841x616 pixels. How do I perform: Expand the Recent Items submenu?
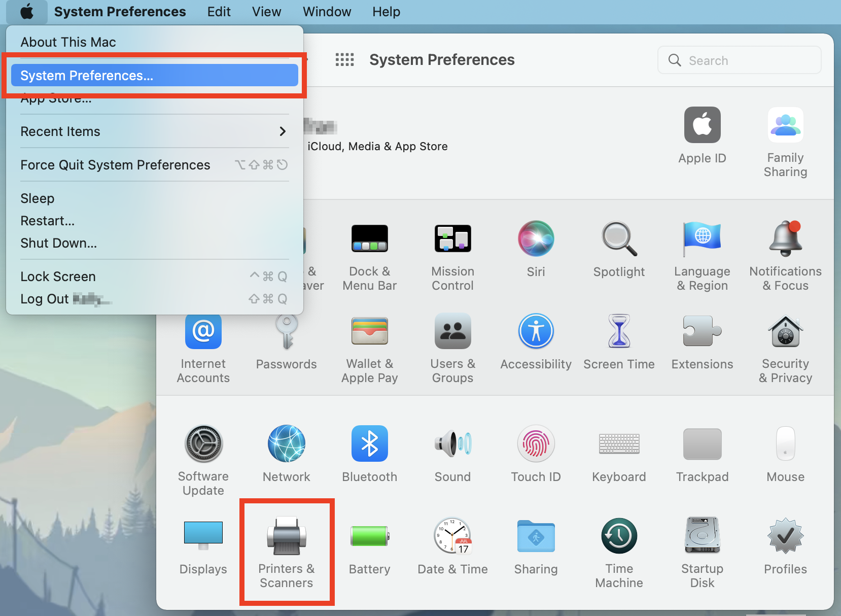click(155, 131)
